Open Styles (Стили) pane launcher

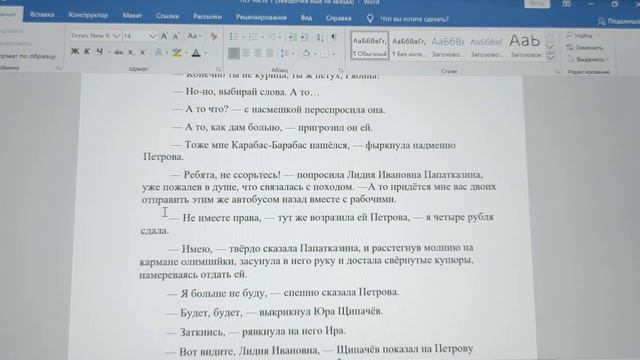pos(557,71)
